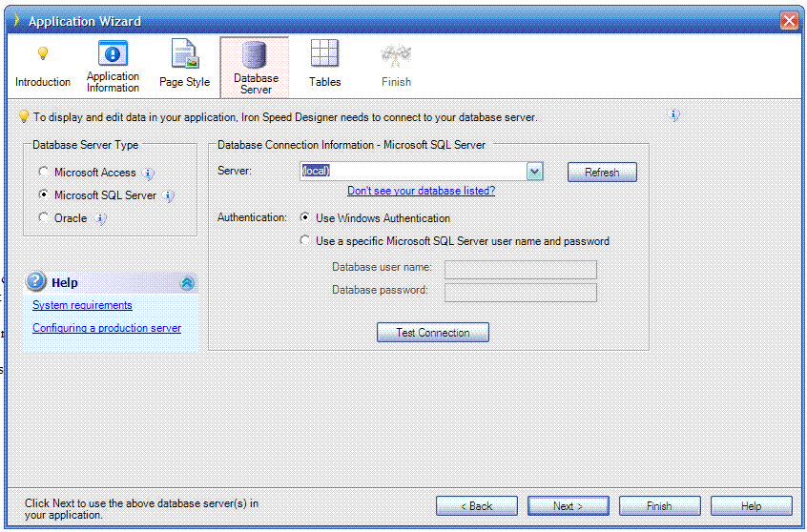Open Configuring a production server link
807x532 pixels.
click(107, 328)
